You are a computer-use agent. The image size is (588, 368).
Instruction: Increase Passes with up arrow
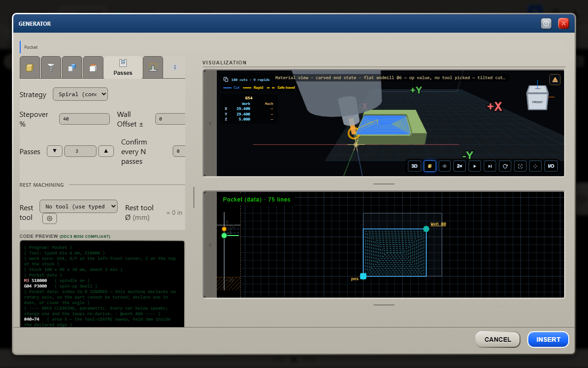point(106,151)
